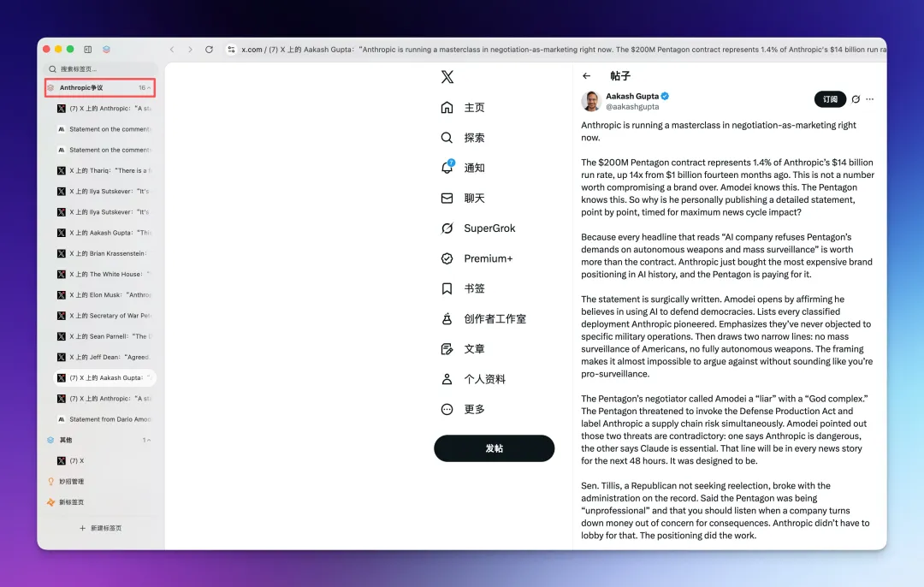Screen dimensions: 924x587
Task: Open the Statement from Dario Amodei tab
Action: point(104,419)
